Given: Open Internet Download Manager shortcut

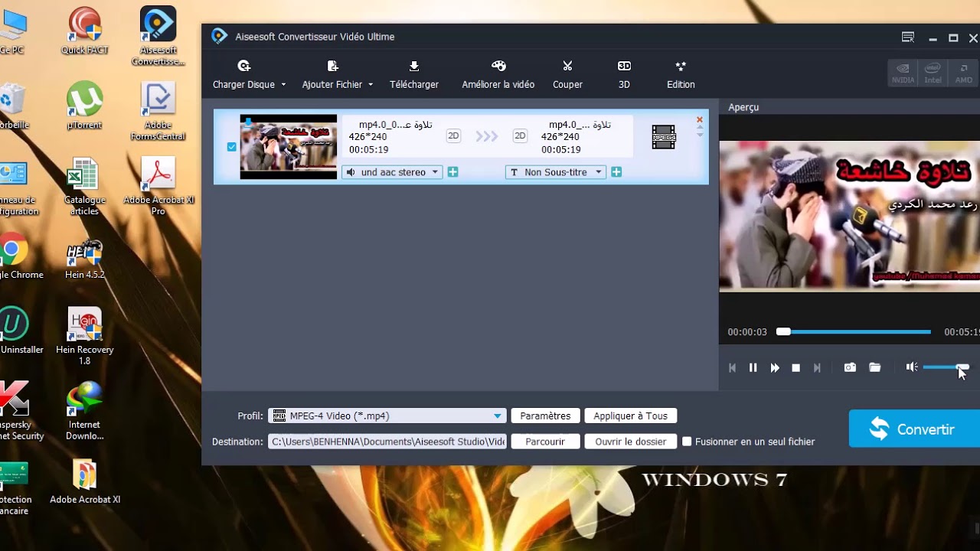Looking at the screenshot, I should coord(84,411).
